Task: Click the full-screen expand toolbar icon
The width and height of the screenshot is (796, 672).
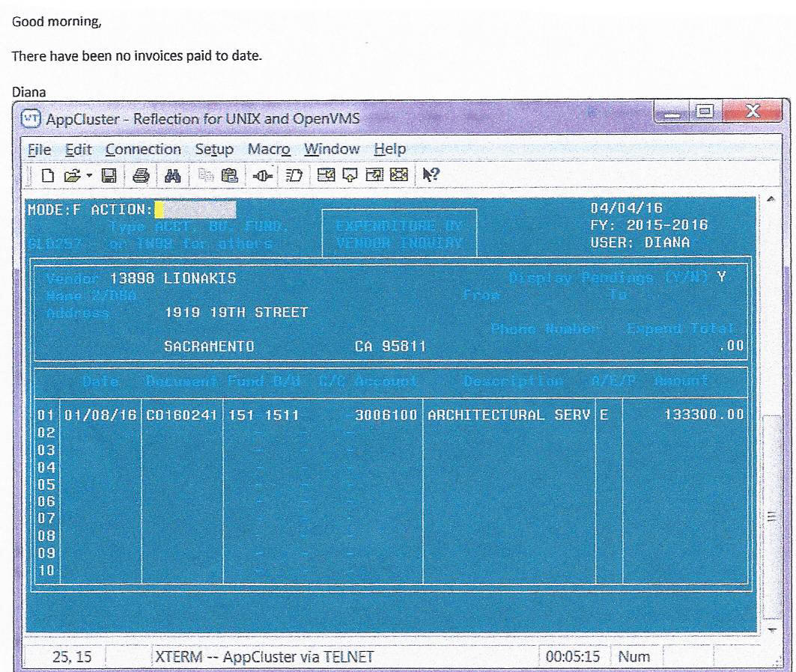Action: tap(399, 175)
